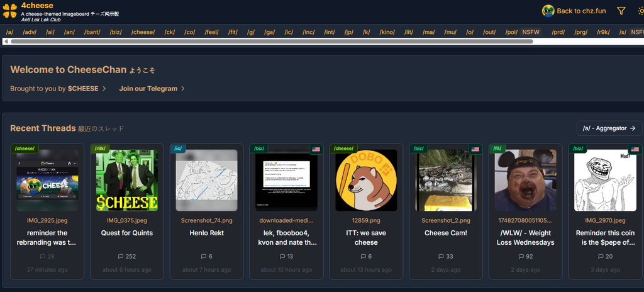The image size is (644, 292).
Task: Open the /o/ board
Action: point(470,32)
